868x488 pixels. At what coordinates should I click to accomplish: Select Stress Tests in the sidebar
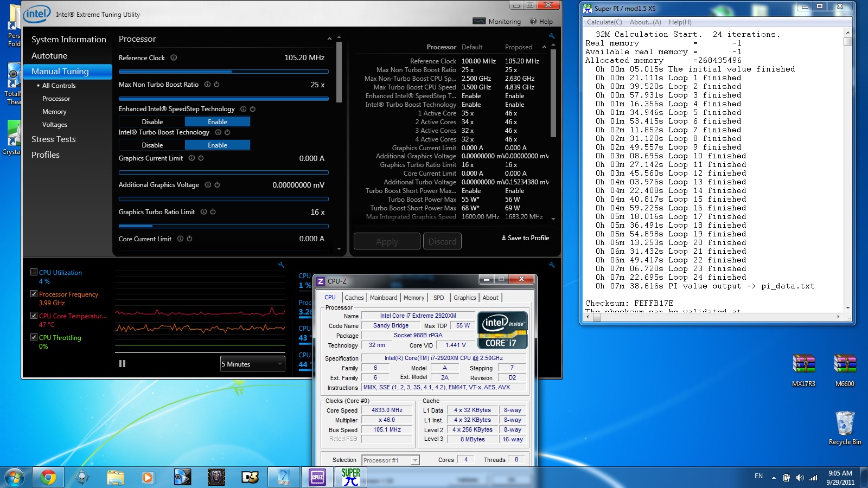(54, 139)
